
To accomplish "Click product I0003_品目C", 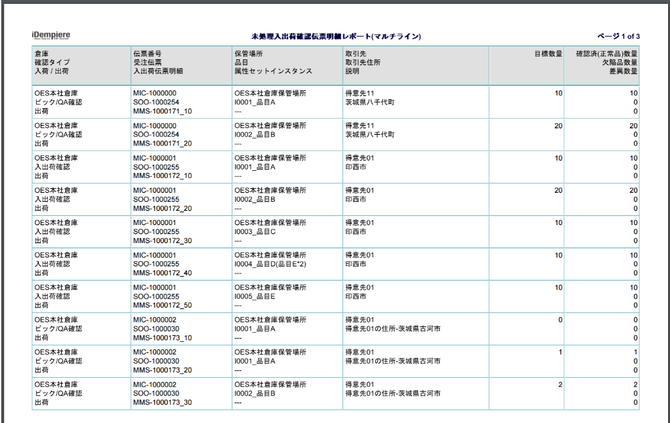I will [255, 232].
